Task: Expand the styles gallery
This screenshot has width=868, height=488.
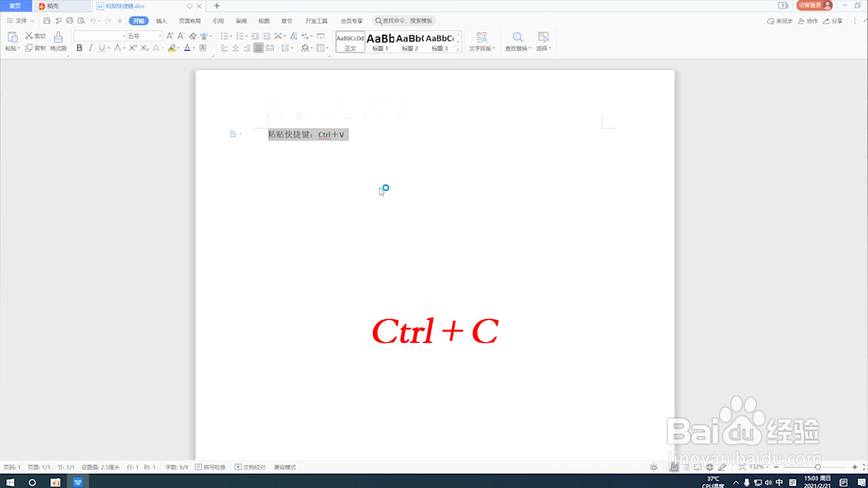Action: [x=458, y=49]
